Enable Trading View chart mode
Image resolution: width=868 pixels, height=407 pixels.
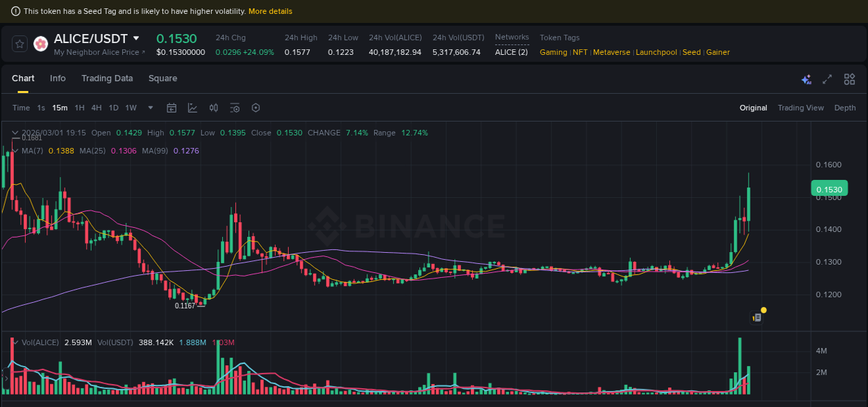pyautogui.click(x=801, y=108)
